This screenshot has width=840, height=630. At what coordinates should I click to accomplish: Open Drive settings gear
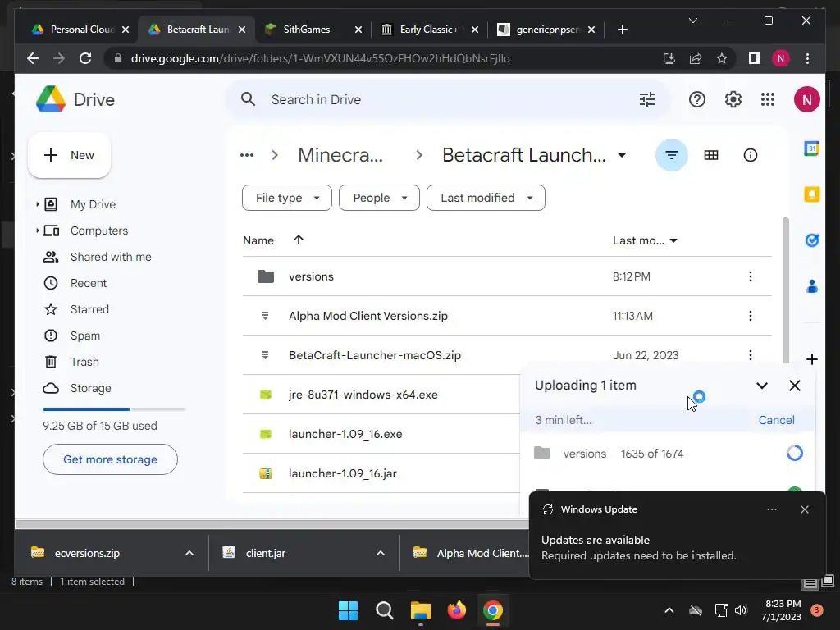[733, 99]
